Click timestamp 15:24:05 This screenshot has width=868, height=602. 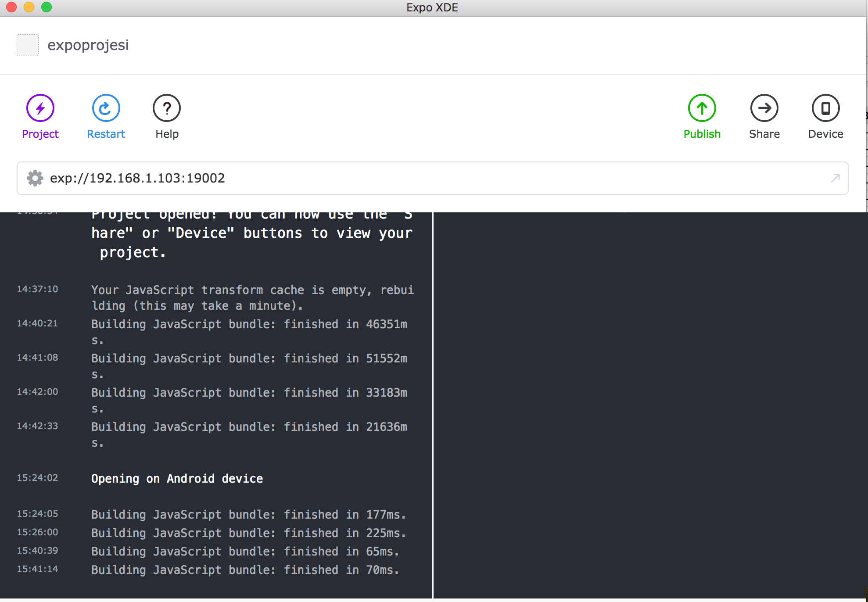click(x=37, y=514)
